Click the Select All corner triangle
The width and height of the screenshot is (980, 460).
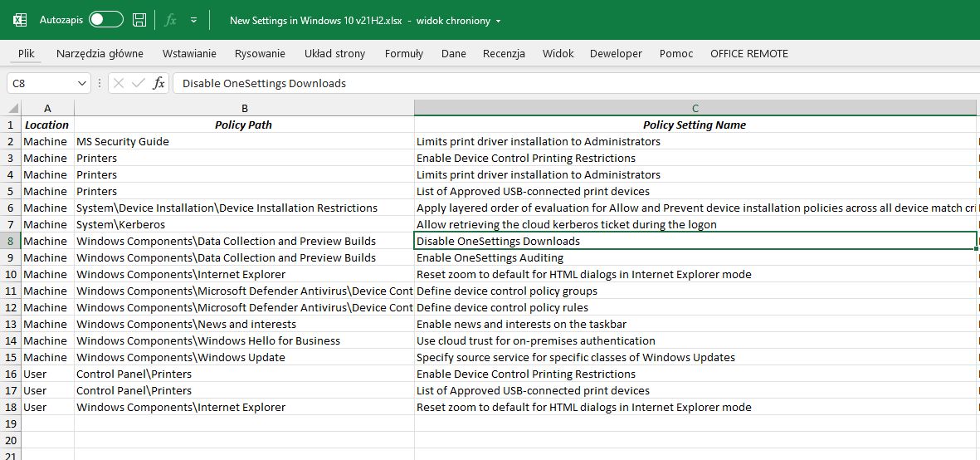pyautogui.click(x=12, y=109)
